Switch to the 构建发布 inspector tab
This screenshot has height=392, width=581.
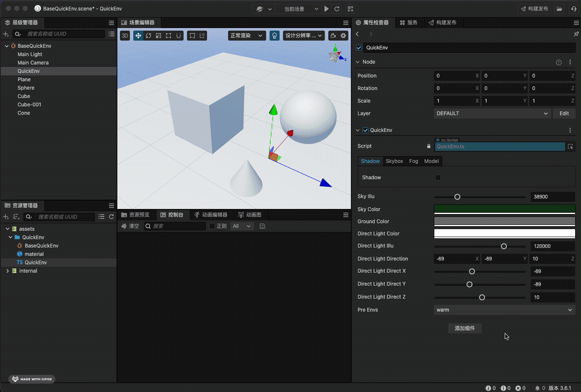(x=443, y=23)
